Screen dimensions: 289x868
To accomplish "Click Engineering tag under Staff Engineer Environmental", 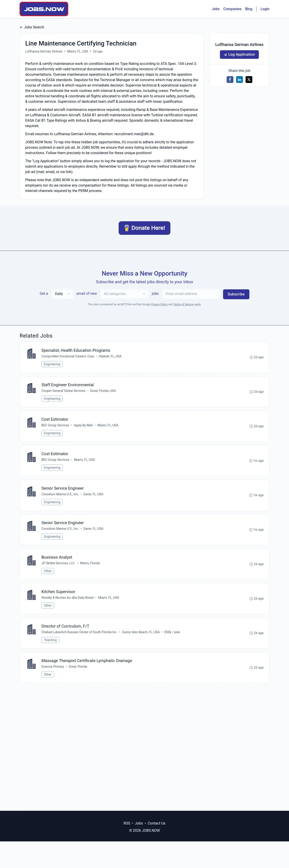I will point(52,399).
